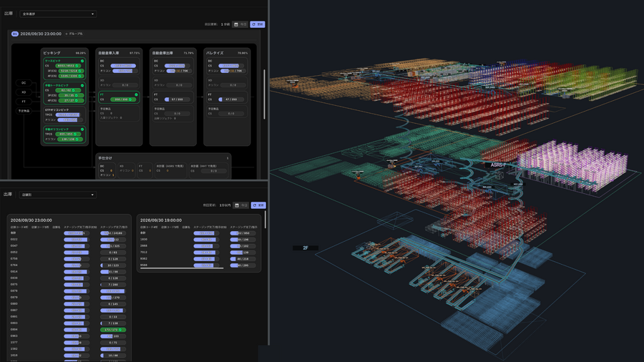Click the 138 / 138 オリコン progress pill
Image resolution: width=644 pixels, height=362 pixels.
click(70, 139)
